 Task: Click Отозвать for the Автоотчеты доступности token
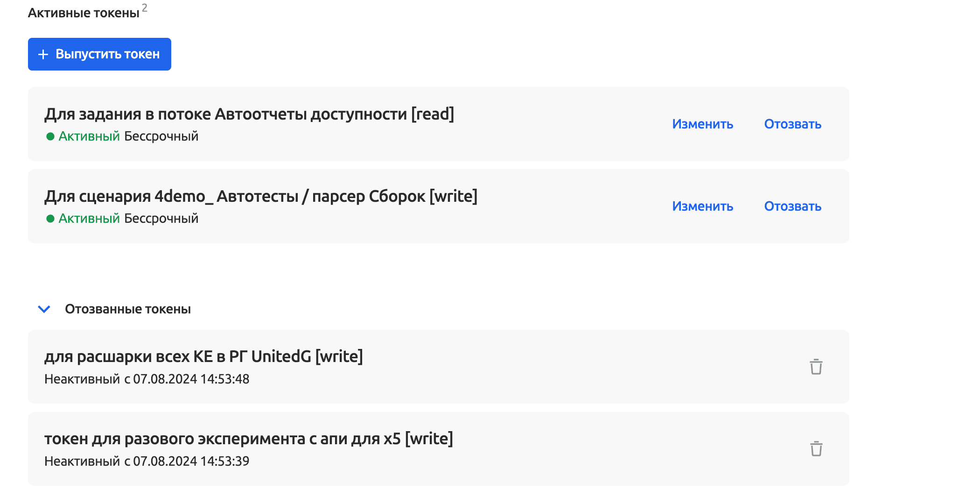pyautogui.click(x=792, y=124)
